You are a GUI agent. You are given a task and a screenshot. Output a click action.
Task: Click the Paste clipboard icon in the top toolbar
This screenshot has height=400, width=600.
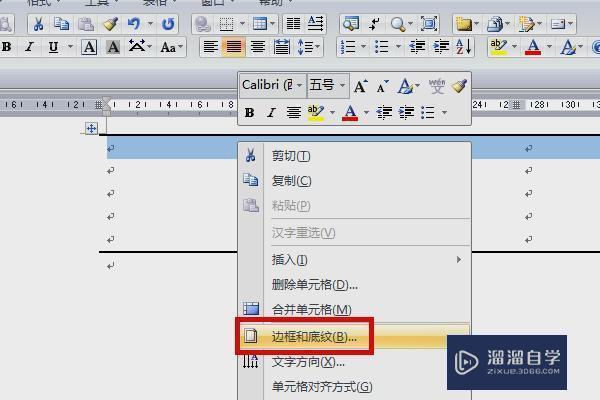click(x=86, y=24)
